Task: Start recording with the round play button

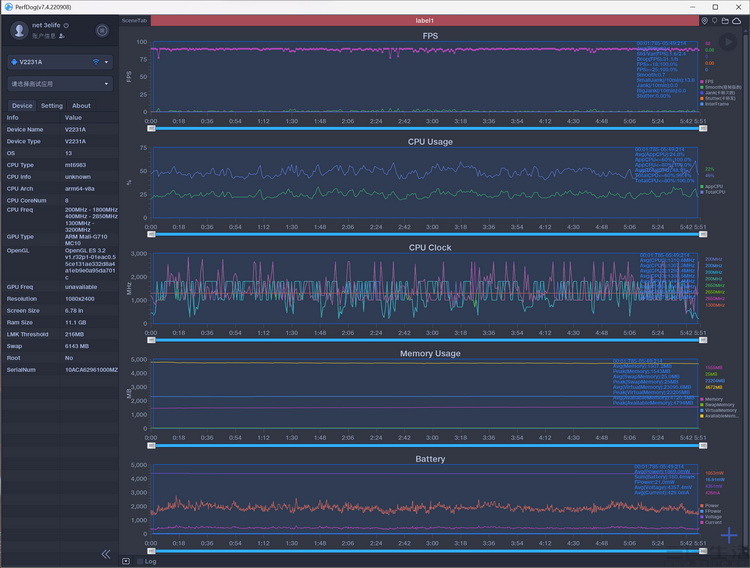Action: 728,42
